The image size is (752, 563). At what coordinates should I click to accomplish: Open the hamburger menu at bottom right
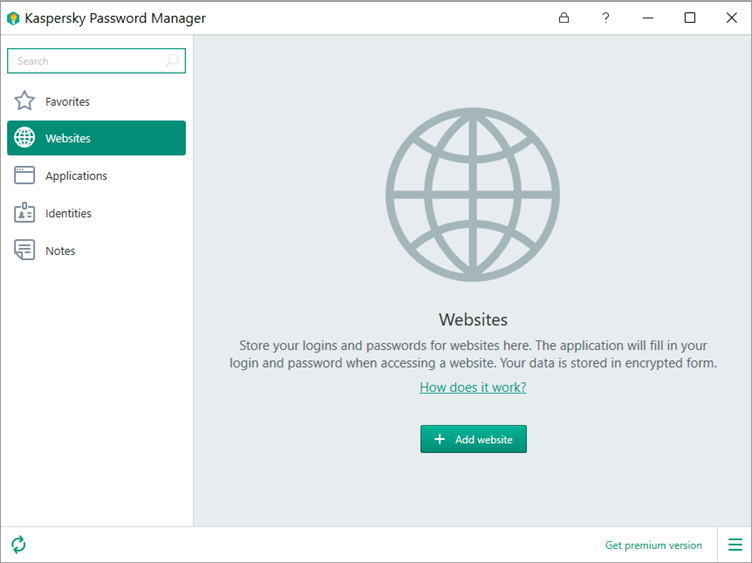[x=735, y=545]
